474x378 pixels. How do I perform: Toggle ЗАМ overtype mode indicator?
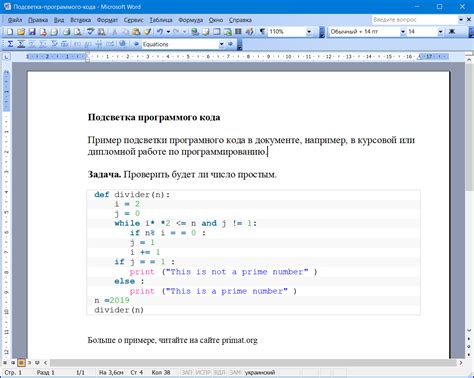[235, 372]
